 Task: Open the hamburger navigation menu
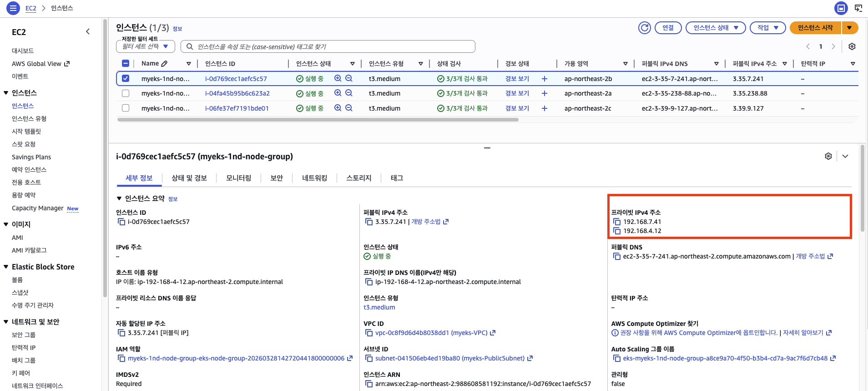[13, 8]
